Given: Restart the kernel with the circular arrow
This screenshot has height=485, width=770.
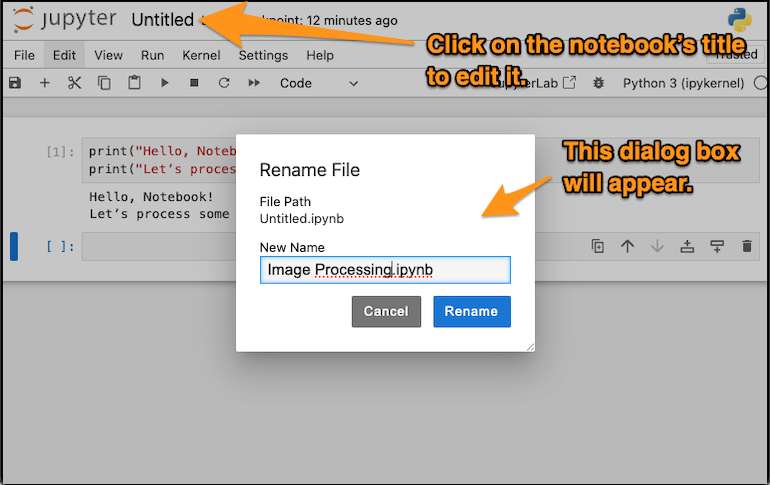Looking at the screenshot, I should 224,82.
